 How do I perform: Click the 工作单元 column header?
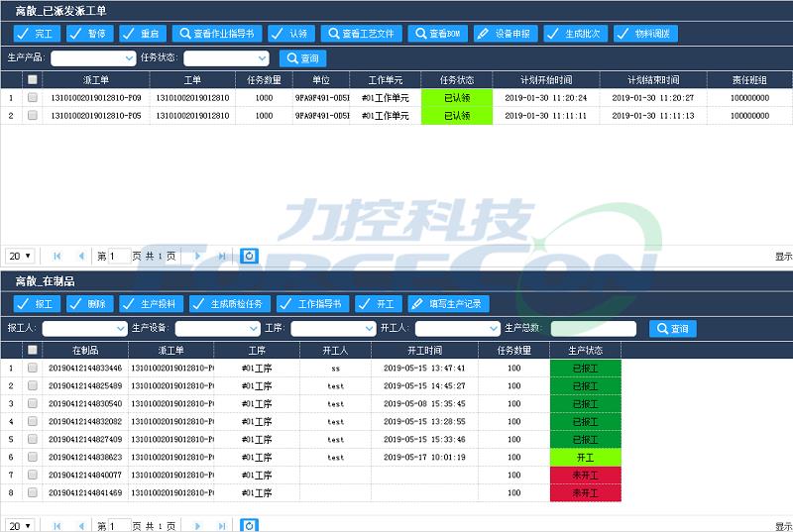click(386, 80)
